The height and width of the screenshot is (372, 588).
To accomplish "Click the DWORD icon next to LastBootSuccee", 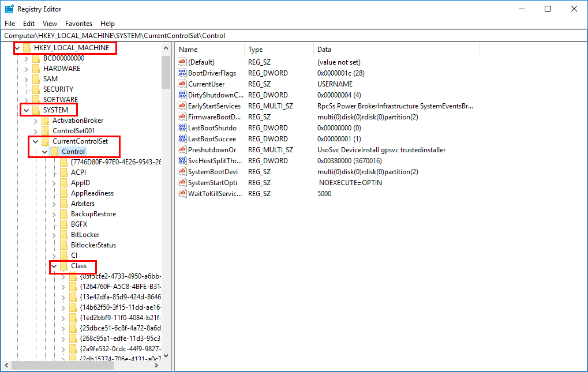I will tap(182, 138).
